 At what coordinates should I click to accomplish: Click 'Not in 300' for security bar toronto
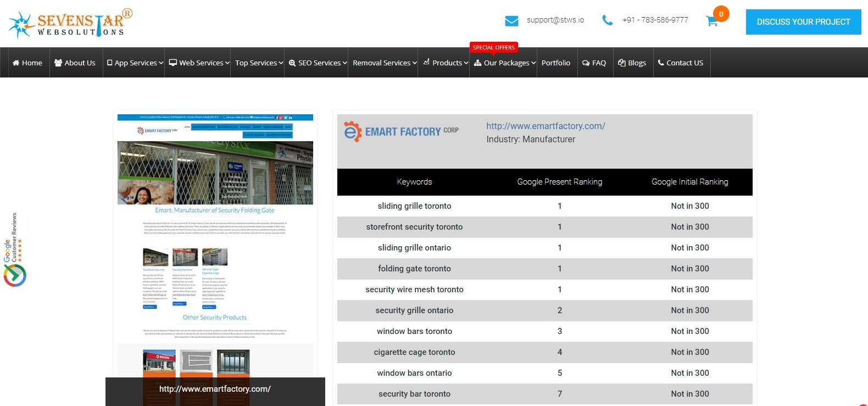point(690,394)
